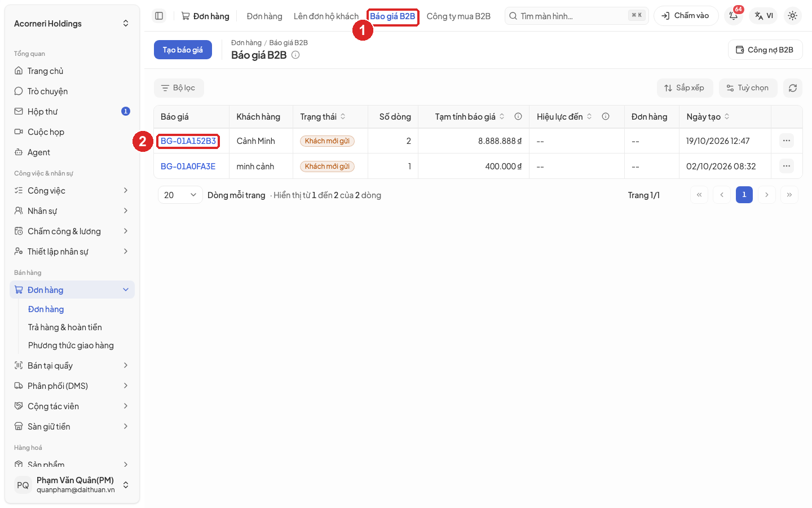The image size is (812, 508).
Task: Click Tạo báo giá button
Action: coord(183,50)
